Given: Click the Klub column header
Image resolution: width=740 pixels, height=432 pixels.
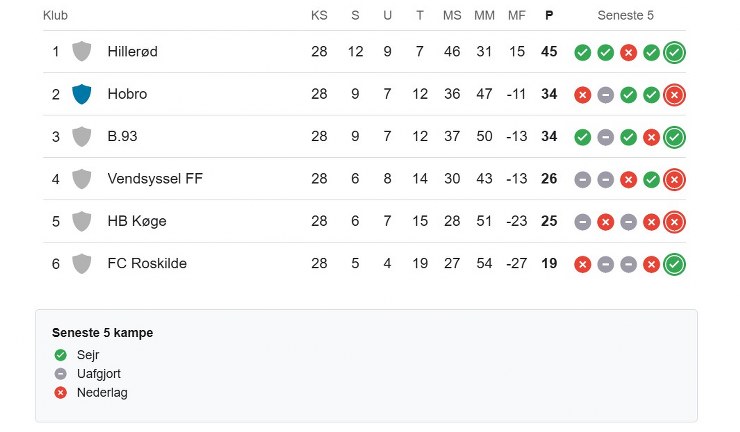Looking at the screenshot, I should click(56, 16).
